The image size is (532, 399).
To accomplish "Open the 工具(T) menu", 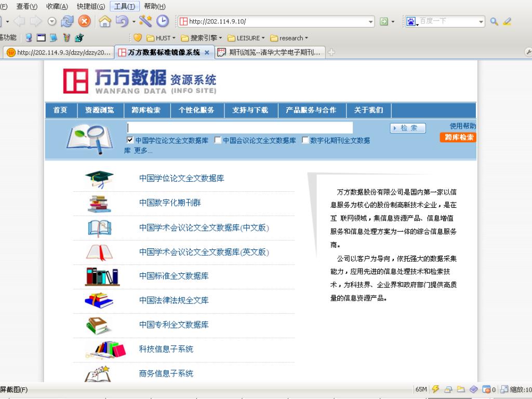I will tap(125, 6).
